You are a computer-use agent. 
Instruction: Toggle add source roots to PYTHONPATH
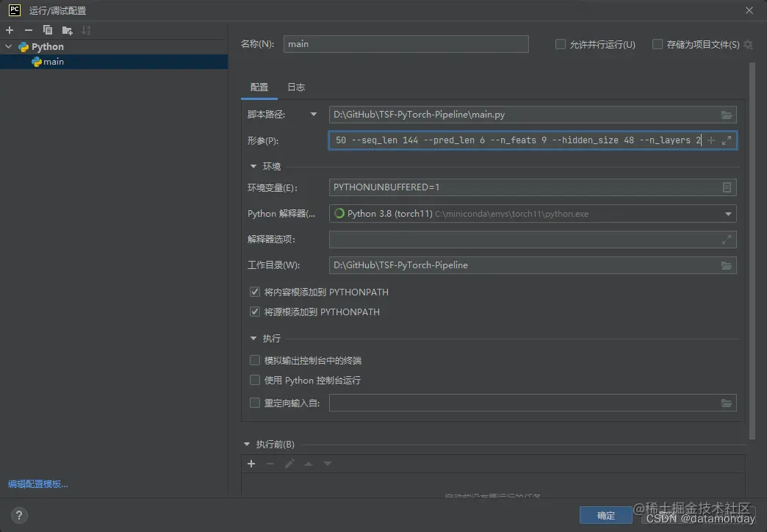point(255,312)
